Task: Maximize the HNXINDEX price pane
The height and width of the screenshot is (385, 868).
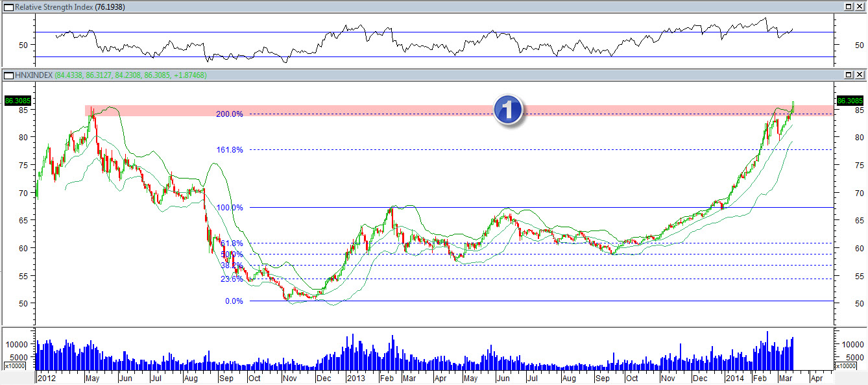Action: (849, 75)
